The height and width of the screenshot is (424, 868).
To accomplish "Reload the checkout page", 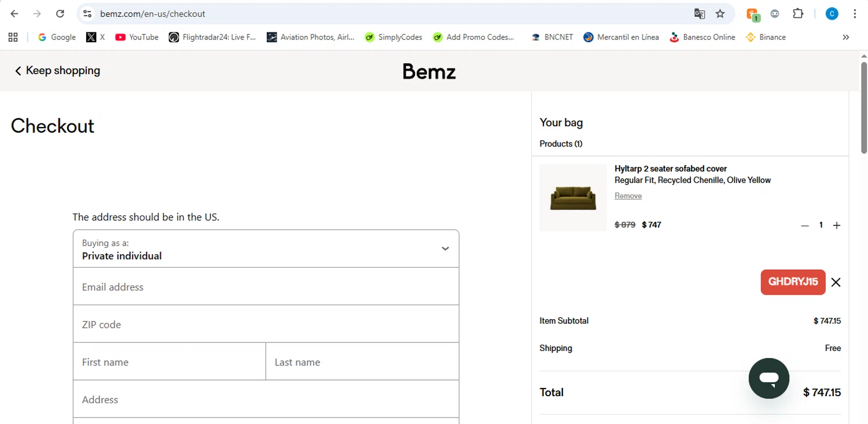I will click(60, 14).
